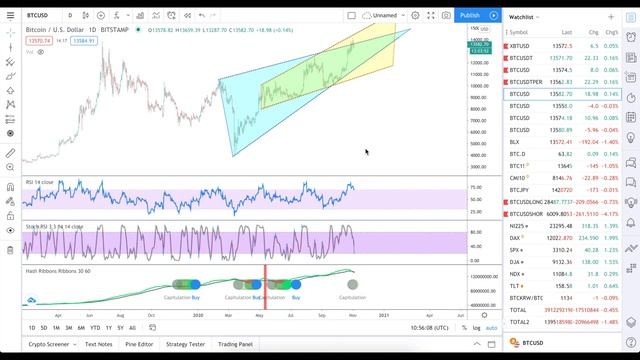Open the indicator templates icon
This screenshot has height=360, width=640.
point(156,16)
